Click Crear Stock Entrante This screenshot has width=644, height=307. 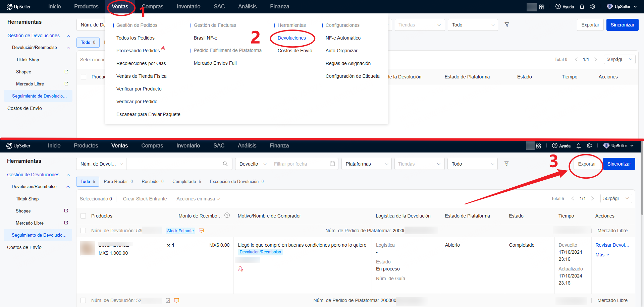click(x=145, y=199)
